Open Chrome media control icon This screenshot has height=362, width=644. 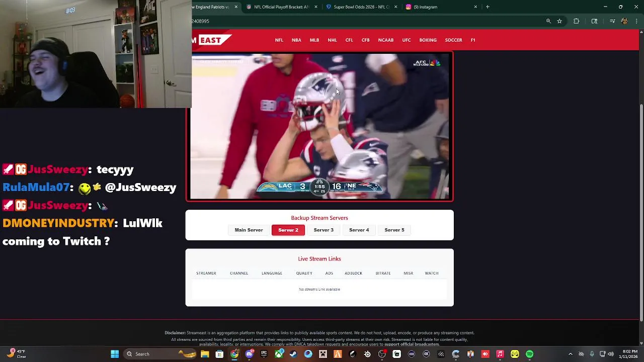coord(612,21)
